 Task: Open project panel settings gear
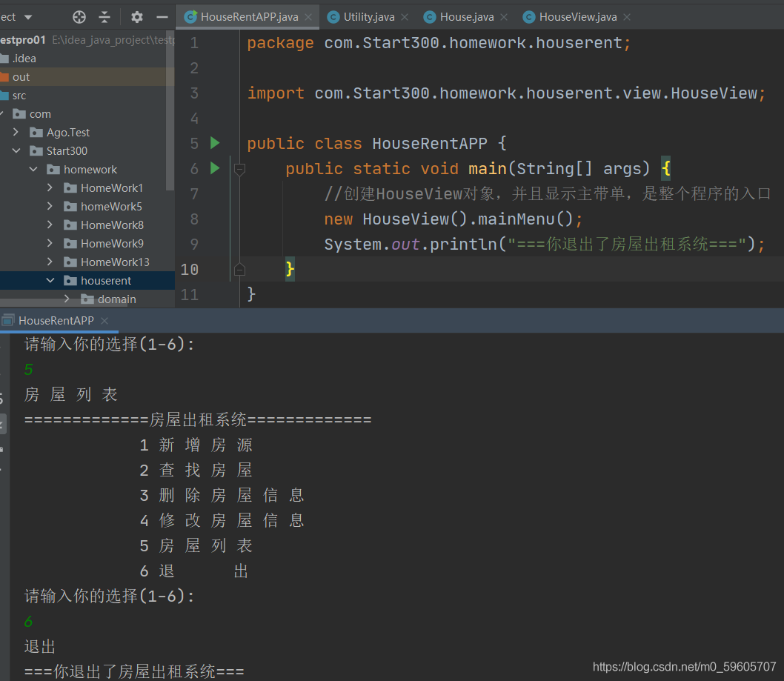click(136, 18)
